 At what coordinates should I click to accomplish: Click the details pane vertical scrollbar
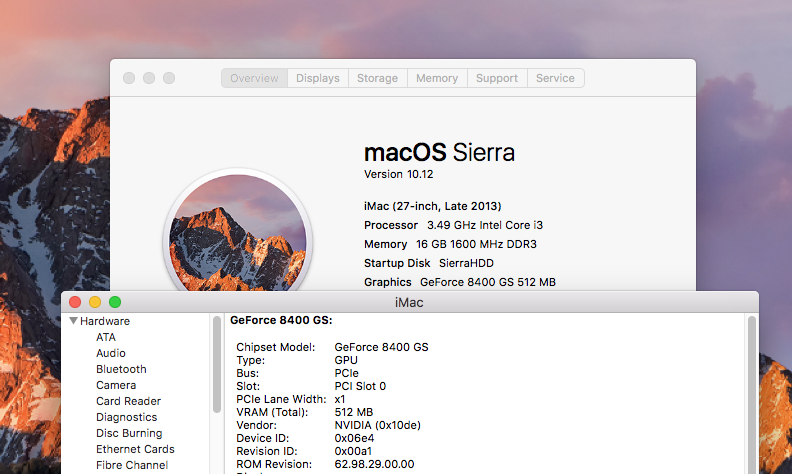(x=752, y=394)
